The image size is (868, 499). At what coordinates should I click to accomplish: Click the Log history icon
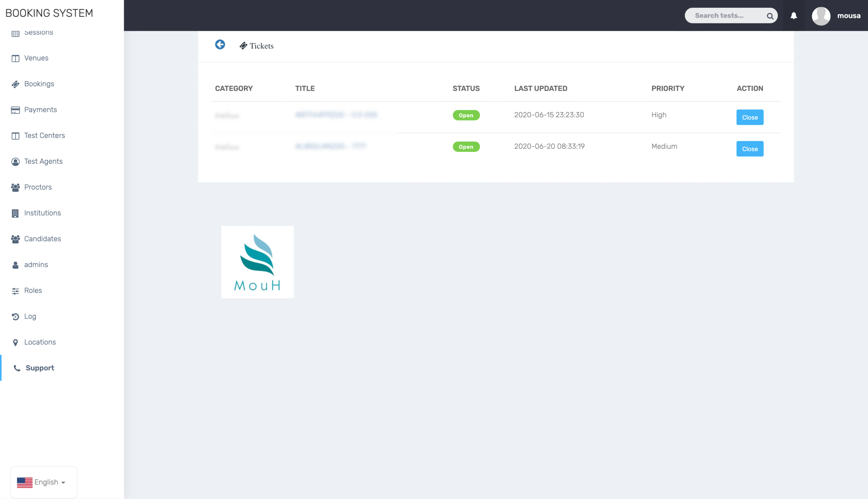(15, 316)
